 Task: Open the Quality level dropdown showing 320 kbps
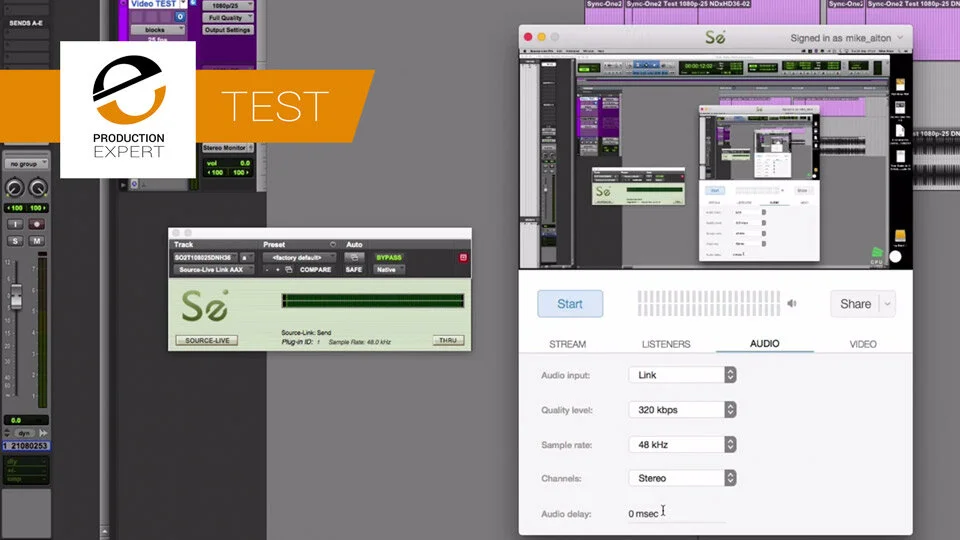coord(682,410)
